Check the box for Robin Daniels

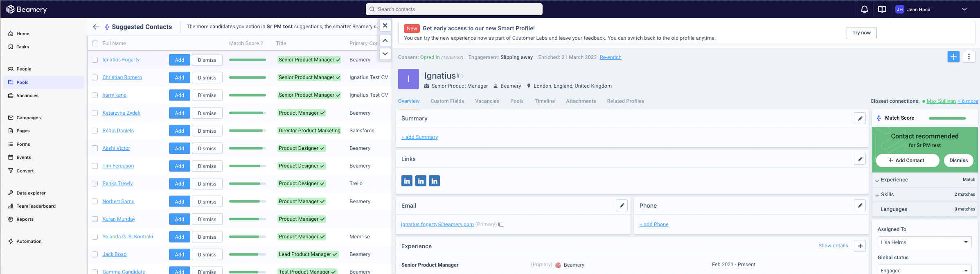95,131
